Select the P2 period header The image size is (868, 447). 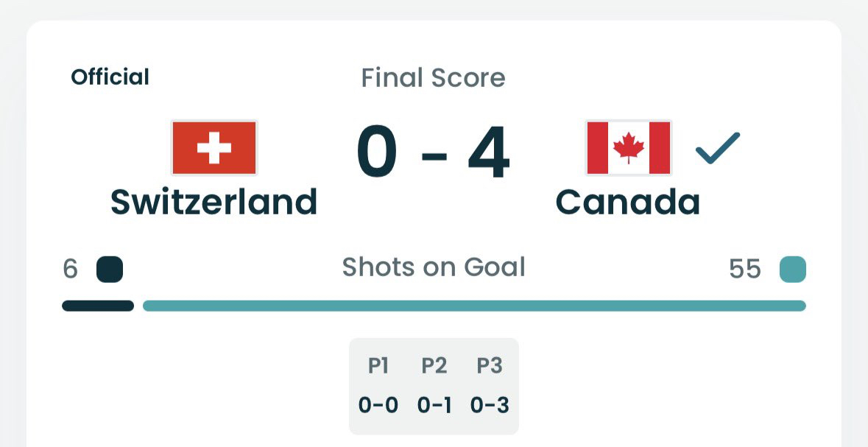434,366
